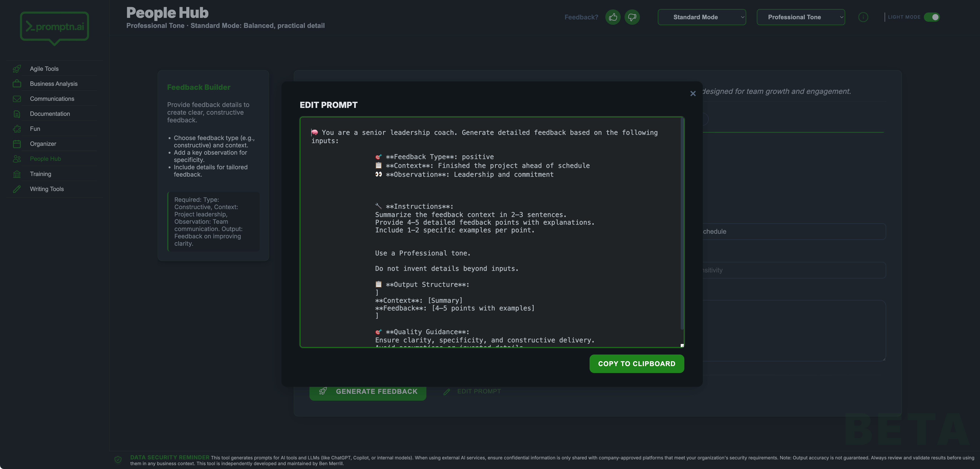Click the Agile Tools rocket icon

17,69
